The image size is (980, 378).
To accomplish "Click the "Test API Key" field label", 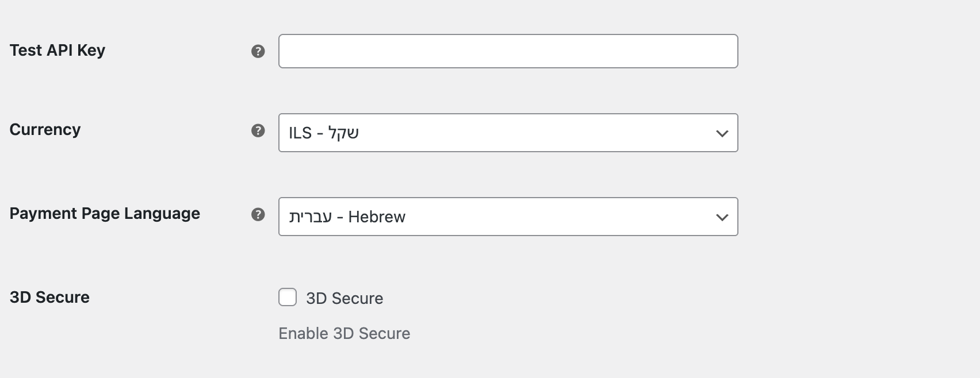I will coord(58,51).
